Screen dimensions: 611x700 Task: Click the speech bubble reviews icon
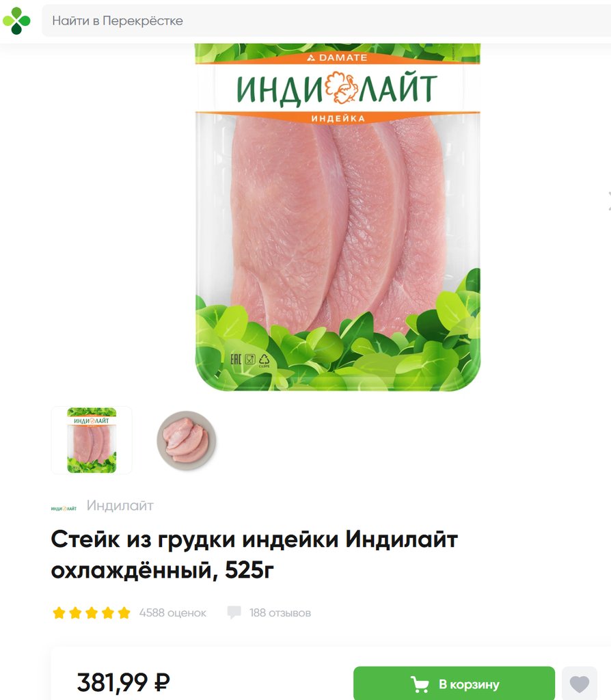[234, 612]
